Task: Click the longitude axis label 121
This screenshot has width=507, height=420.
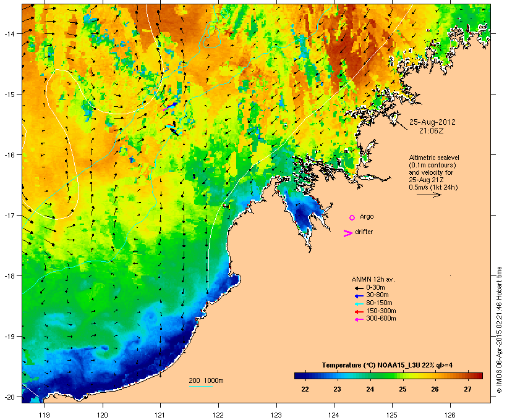Action: pyautogui.click(x=160, y=415)
